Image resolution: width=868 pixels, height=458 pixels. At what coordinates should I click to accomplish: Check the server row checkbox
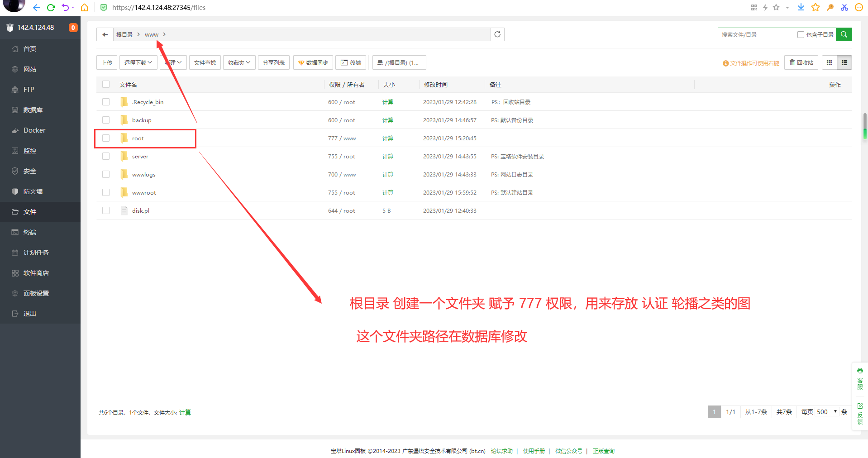click(106, 156)
